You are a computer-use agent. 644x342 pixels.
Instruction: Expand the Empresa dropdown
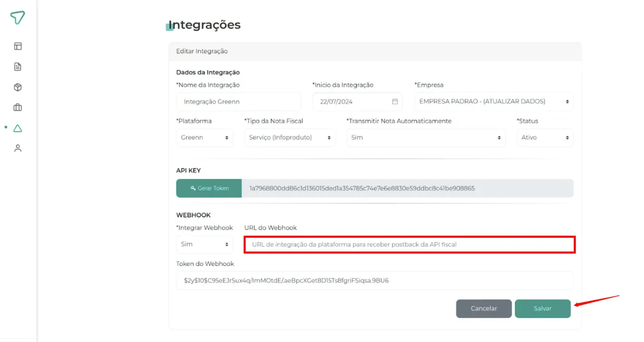[494, 102]
